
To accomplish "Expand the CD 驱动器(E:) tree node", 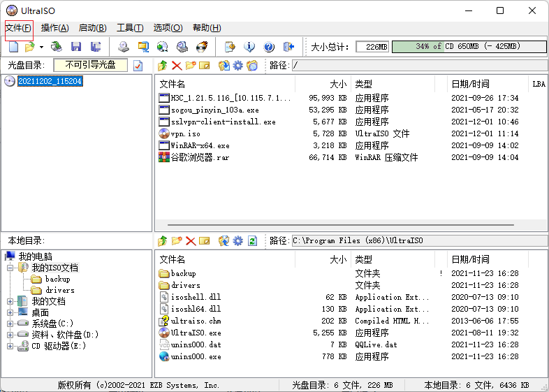I will pyautogui.click(x=10, y=346).
